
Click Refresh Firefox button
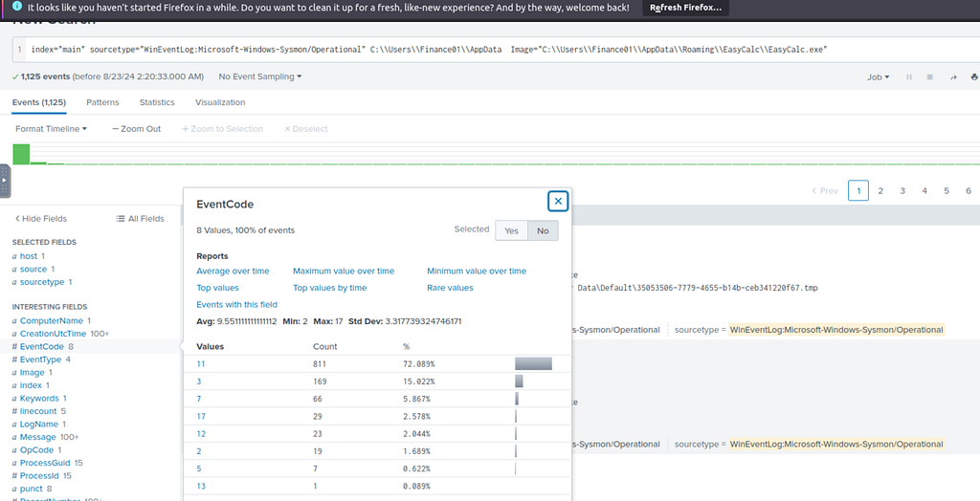(x=685, y=8)
